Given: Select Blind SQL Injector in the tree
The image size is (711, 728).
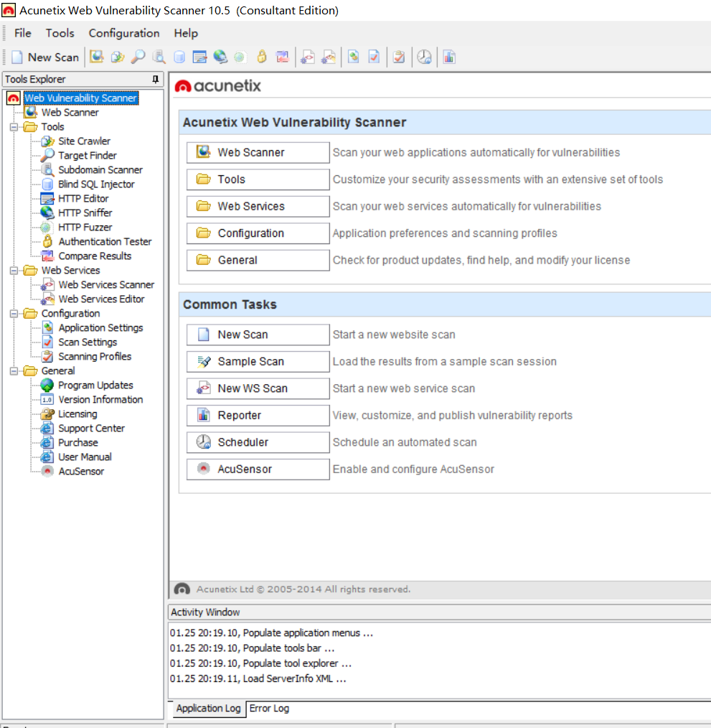Looking at the screenshot, I should point(97,185).
